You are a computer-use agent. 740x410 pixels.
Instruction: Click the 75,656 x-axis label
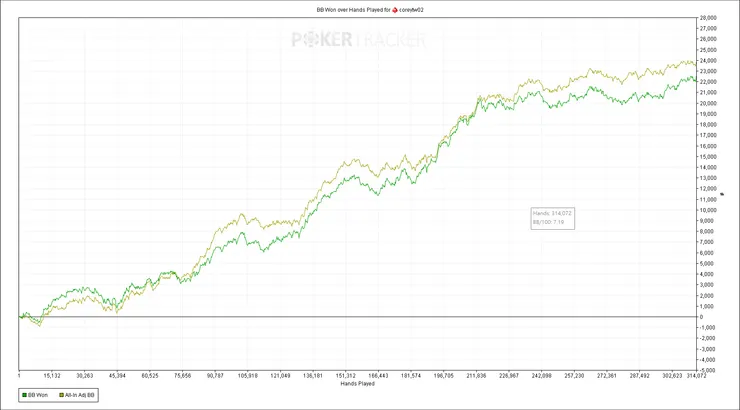click(182, 376)
